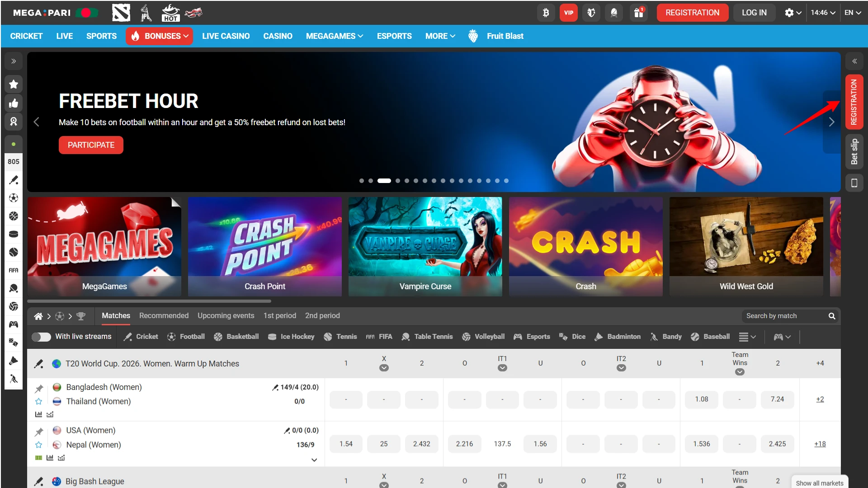
Task: Expand the BONUSES dropdown menu
Action: pyautogui.click(x=160, y=36)
